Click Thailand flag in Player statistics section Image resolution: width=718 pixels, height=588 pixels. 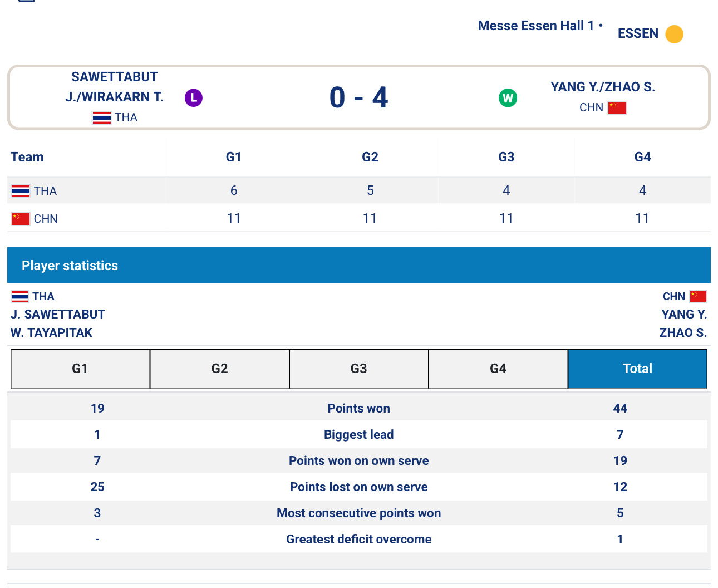click(19, 296)
